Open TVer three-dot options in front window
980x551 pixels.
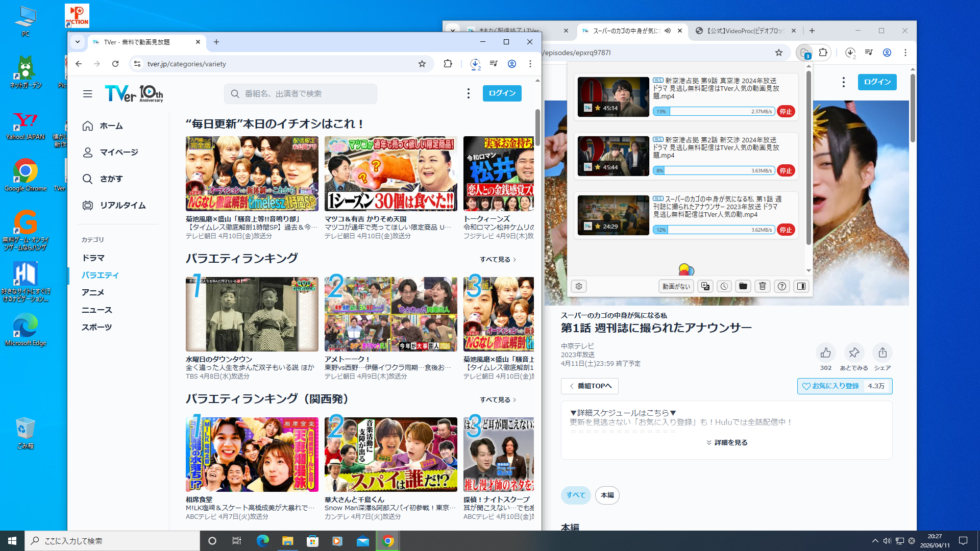pos(468,93)
